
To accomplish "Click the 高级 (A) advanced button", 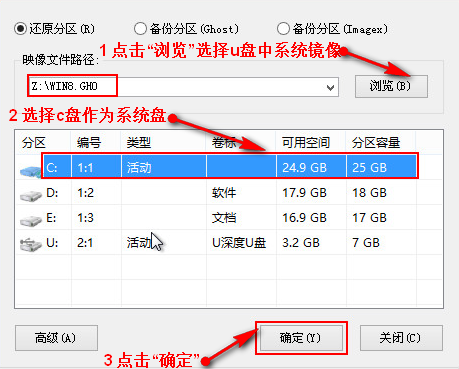I will click(x=56, y=338).
